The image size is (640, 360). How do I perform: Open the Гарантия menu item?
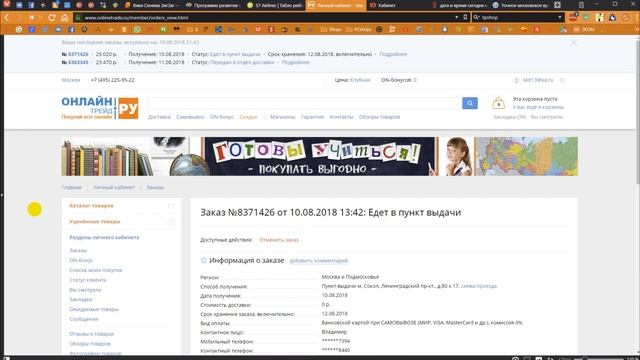pos(312,117)
